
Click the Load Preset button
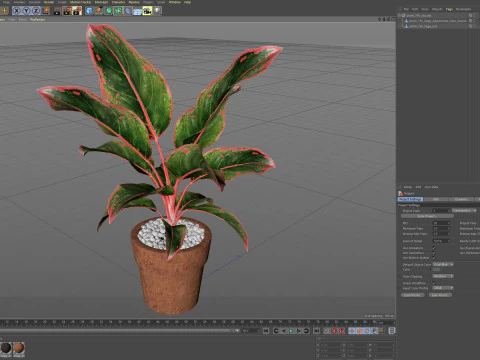[x=412, y=295]
